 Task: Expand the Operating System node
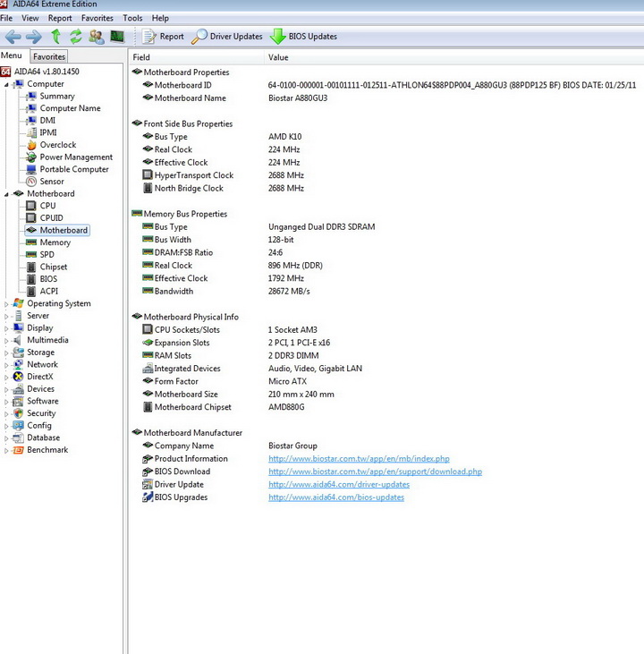6,304
